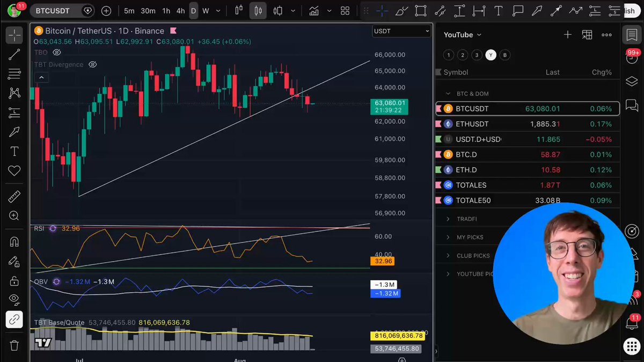Activate the zoom in magnifier tool
This screenshot has width=644, height=362.
coord(14,216)
